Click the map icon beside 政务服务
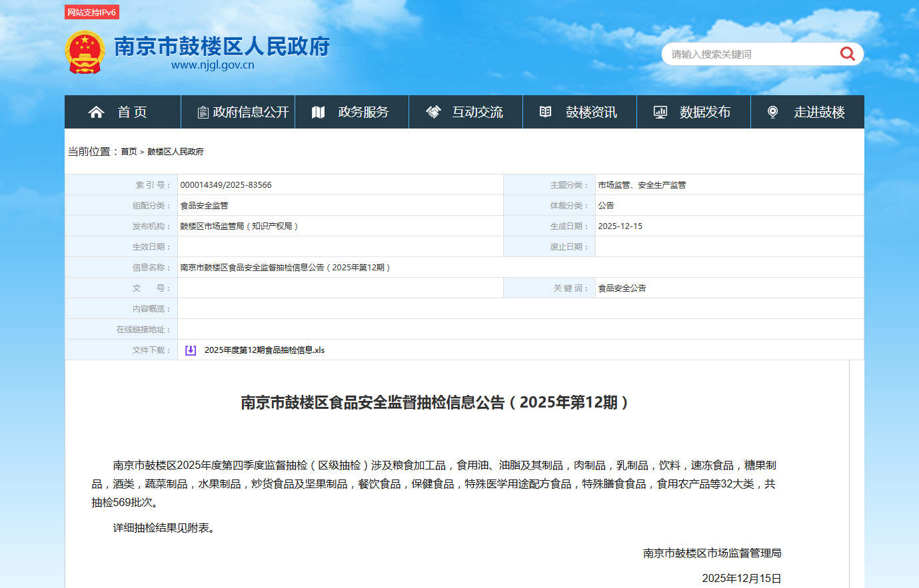 pyautogui.click(x=318, y=112)
